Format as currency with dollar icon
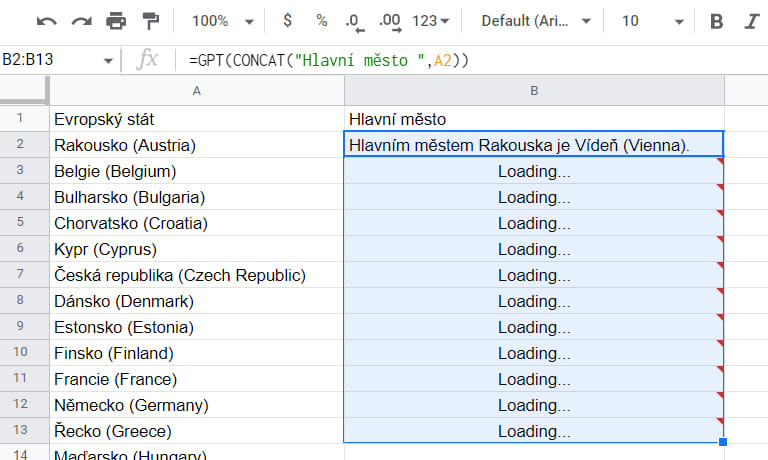The image size is (768, 460). [x=288, y=21]
